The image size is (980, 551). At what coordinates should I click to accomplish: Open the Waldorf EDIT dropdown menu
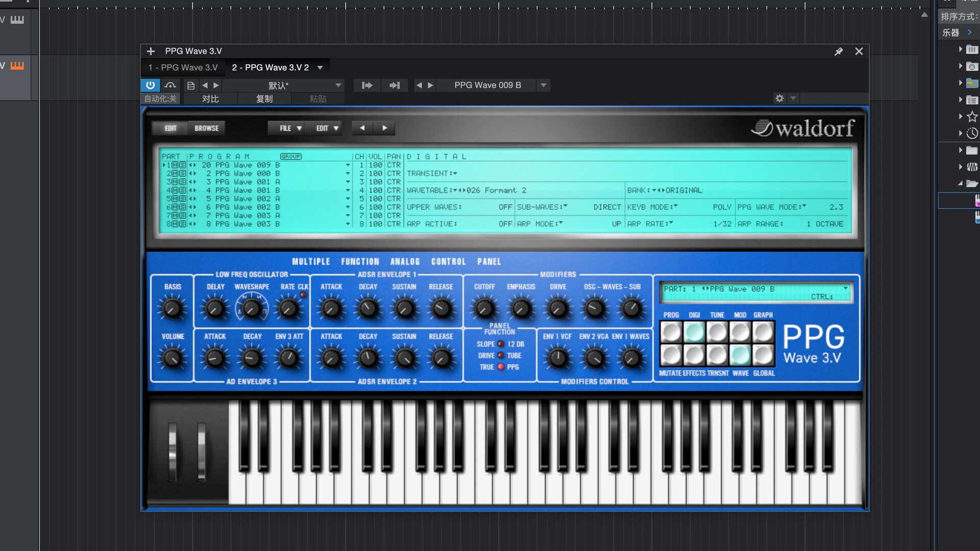(x=323, y=128)
